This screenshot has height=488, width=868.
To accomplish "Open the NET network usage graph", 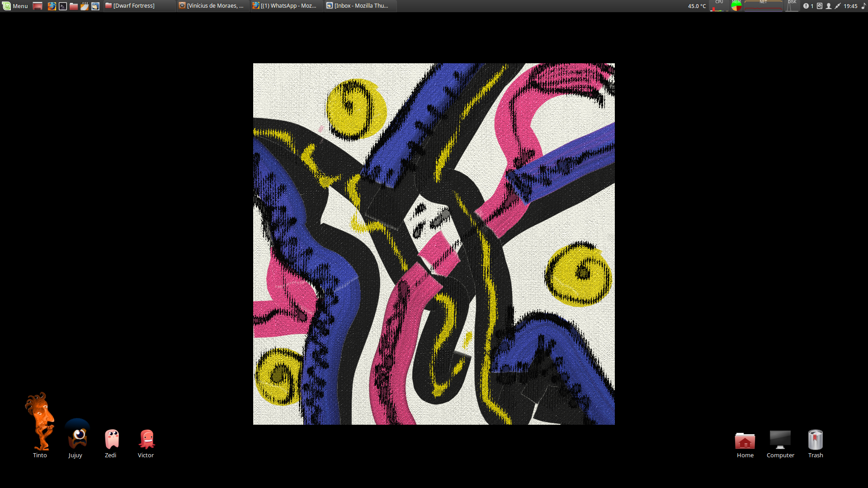I will 763,6.
